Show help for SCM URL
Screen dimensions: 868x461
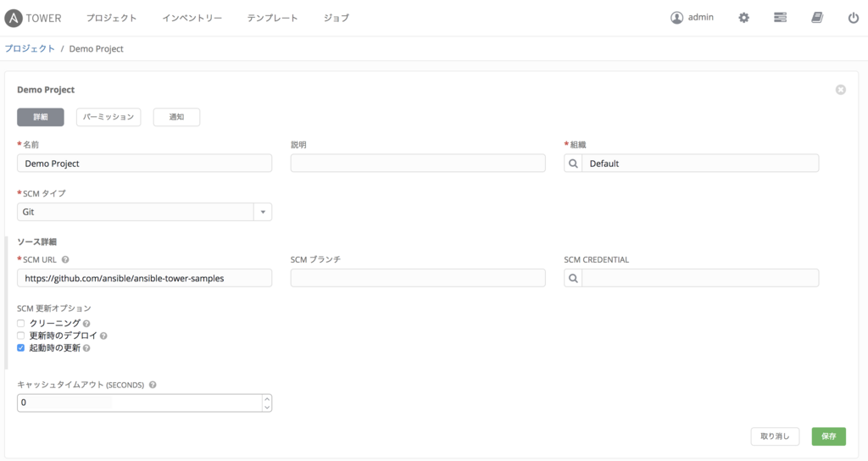(x=65, y=259)
